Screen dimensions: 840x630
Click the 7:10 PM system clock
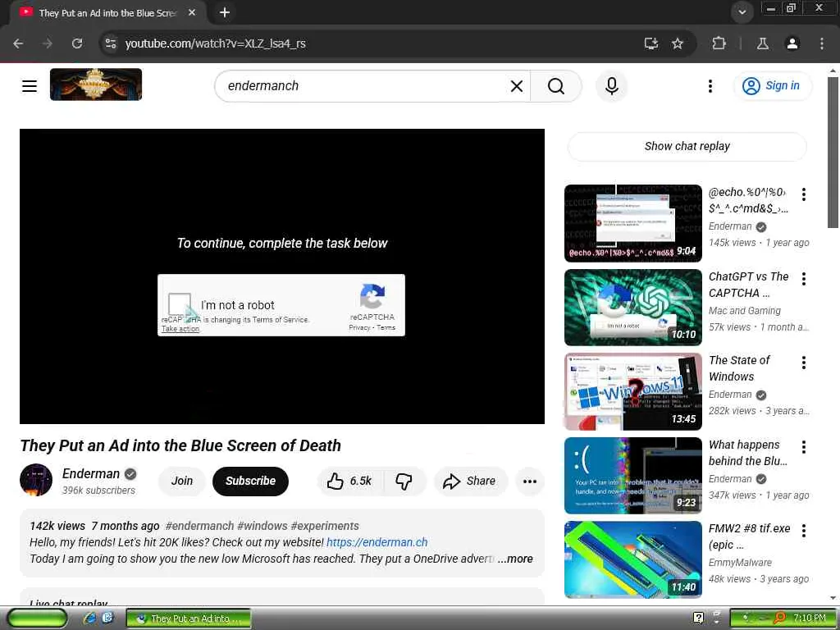click(x=810, y=619)
